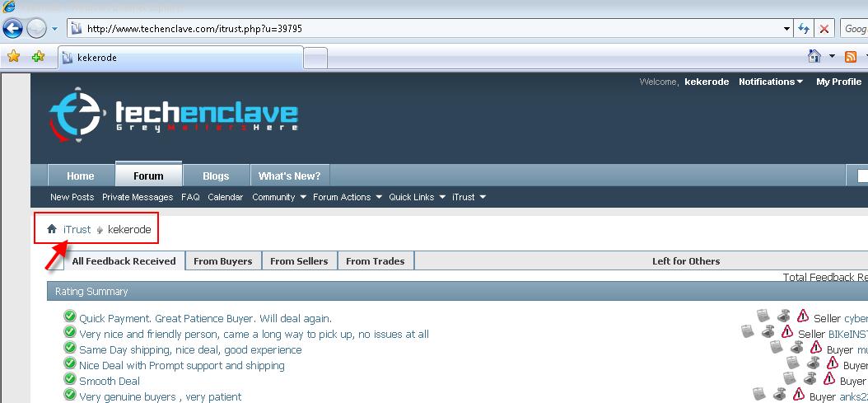Click the browser Home house icon
This screenshot has width=868, height=403.
click(814, 56)
